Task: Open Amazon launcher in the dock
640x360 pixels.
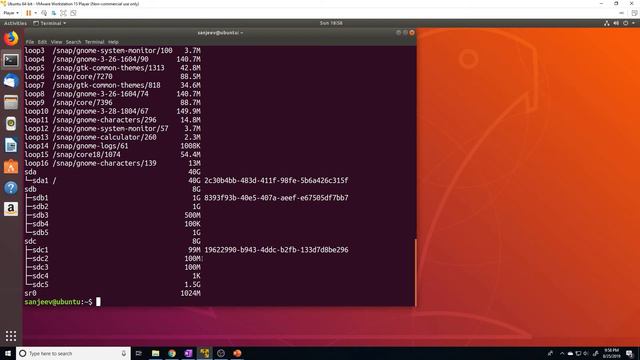Action: 11,209
